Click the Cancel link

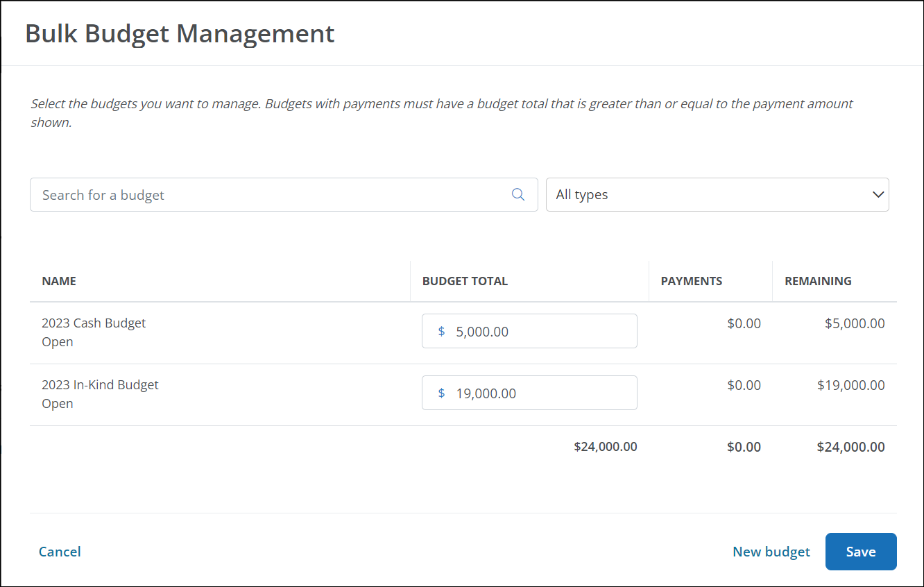pos(60,552)
